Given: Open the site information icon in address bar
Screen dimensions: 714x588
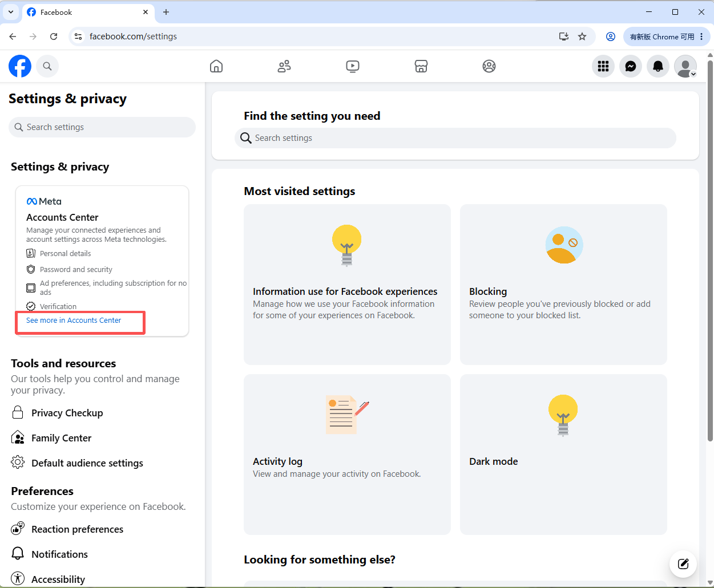Looking at the screenshot, I should click(79, 37).
